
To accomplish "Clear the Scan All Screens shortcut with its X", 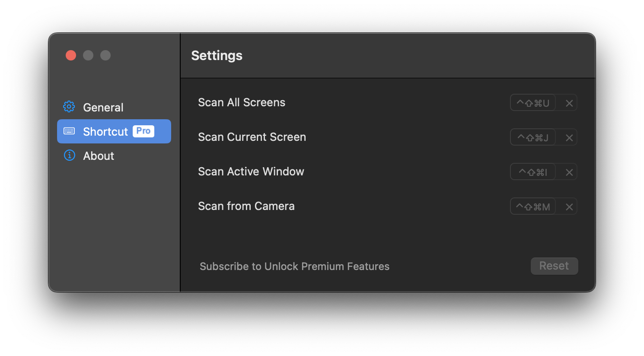I will point(569,102).
